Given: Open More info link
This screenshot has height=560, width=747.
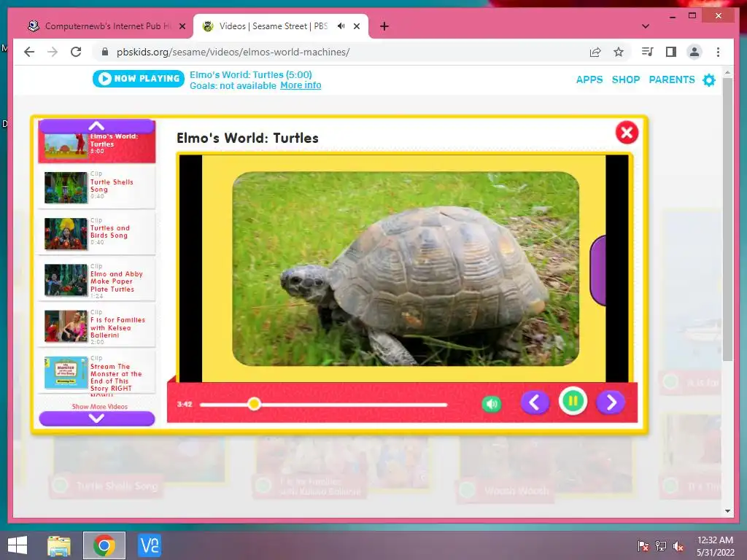Looking at the screenshot, I should 301,85.
